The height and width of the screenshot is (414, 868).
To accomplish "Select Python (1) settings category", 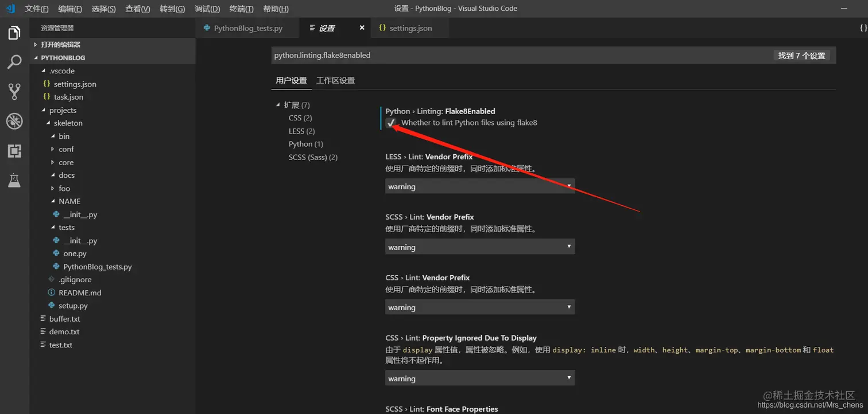I will tap(306, 144).
